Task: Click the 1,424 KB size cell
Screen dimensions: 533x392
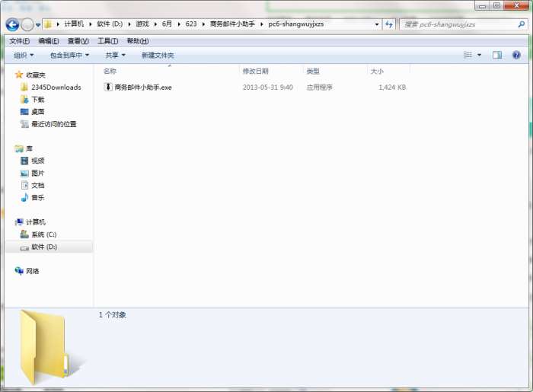Action: point(392,88)
